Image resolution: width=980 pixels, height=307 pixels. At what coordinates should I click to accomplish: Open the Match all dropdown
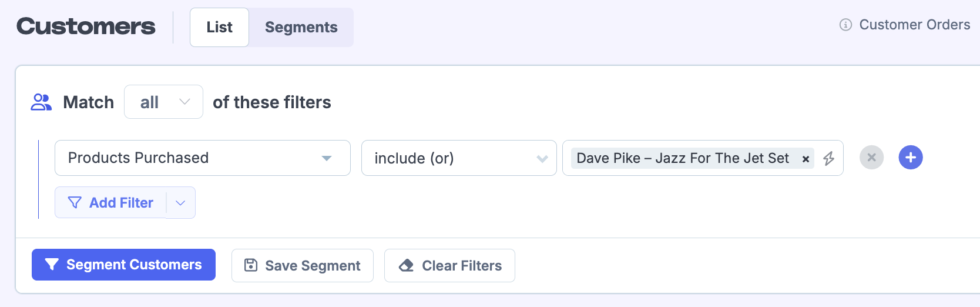(163, 102)
